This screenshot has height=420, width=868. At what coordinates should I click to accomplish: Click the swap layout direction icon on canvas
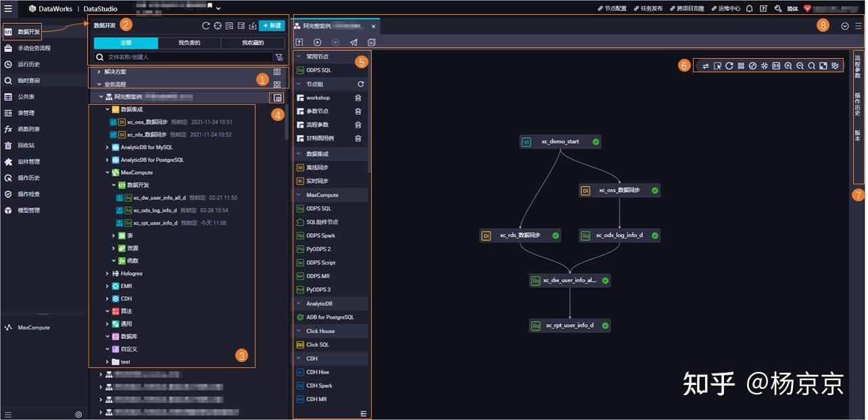coord(706,66)
